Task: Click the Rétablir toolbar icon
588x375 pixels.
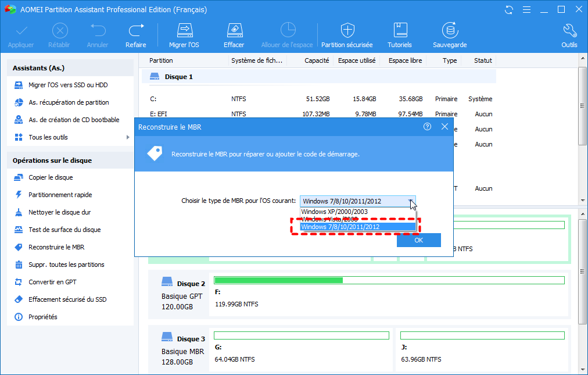Action: [x=60, y=31]
